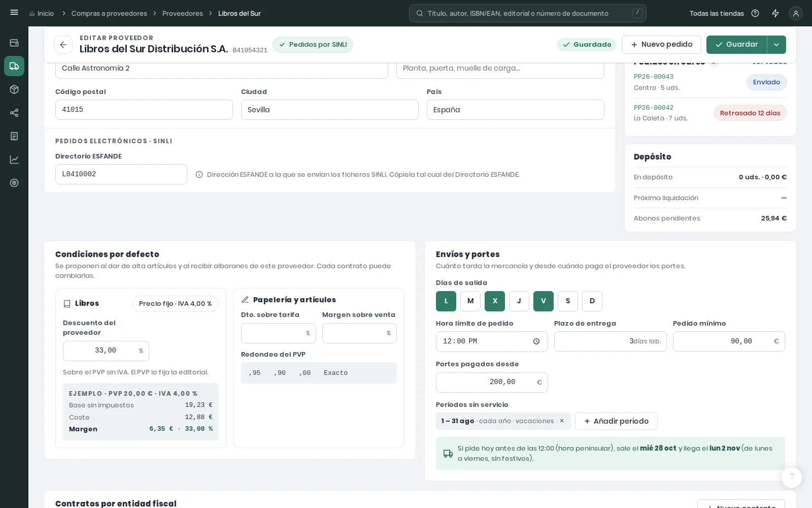The height and width of the screenshot is (508, 812).
Task: Open the supplier purchases truck sidebar icon
Action: (x=14, y=66)
